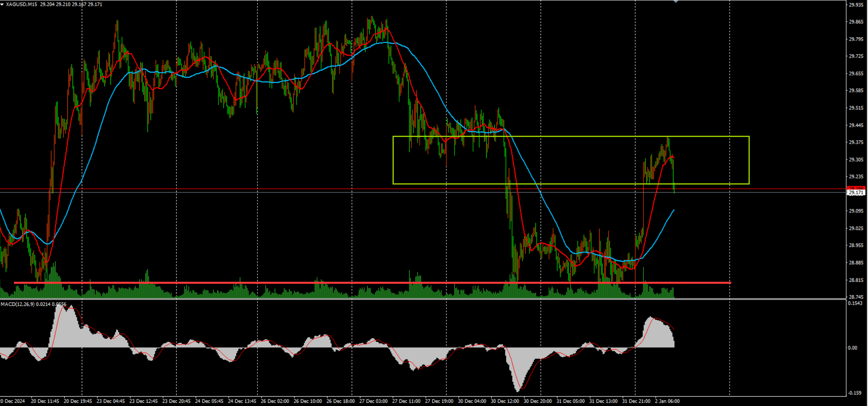
Task: Click the 23 Dec 12:45 time label
Action: coord(144,401)
